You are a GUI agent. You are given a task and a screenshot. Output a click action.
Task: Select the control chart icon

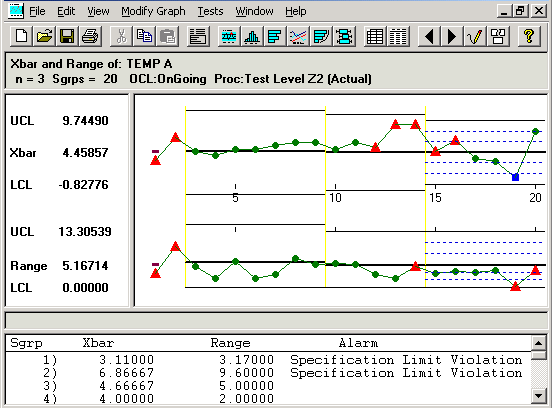click(229, 36)
